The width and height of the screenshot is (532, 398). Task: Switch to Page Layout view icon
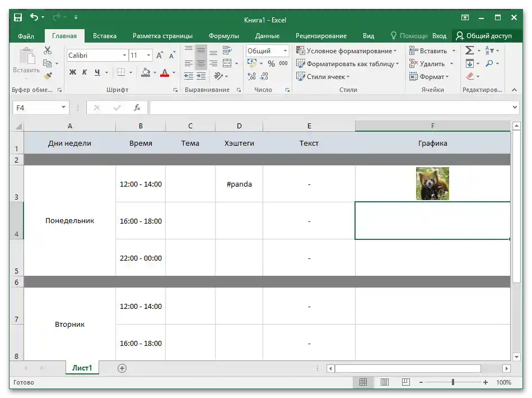(x=384, y=382)
